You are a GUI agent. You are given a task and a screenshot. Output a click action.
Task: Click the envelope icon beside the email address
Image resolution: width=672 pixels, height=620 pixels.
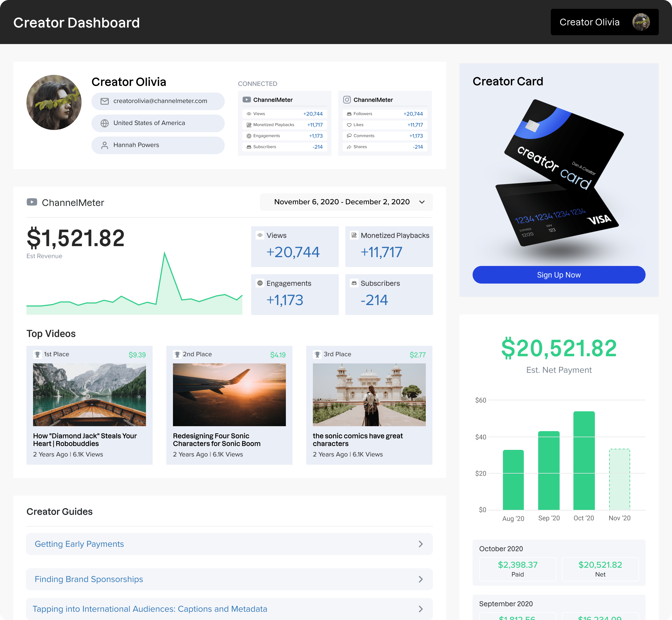[x=104, y=101]
